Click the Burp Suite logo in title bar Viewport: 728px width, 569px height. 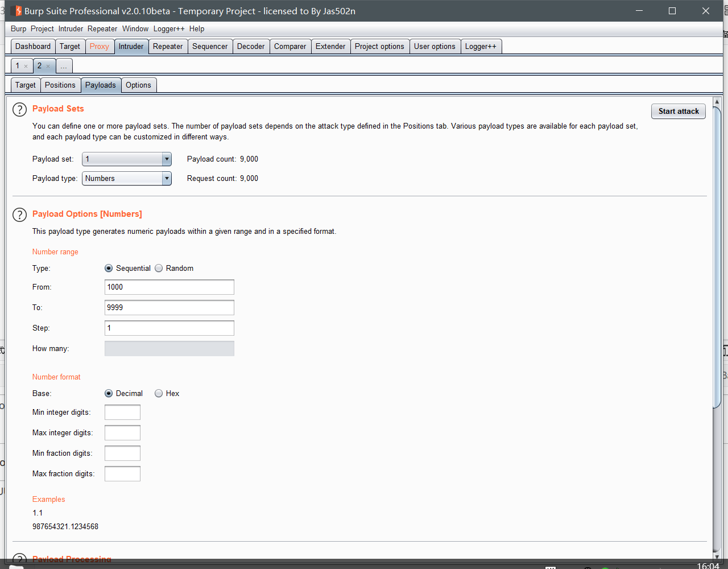(16, 11)
